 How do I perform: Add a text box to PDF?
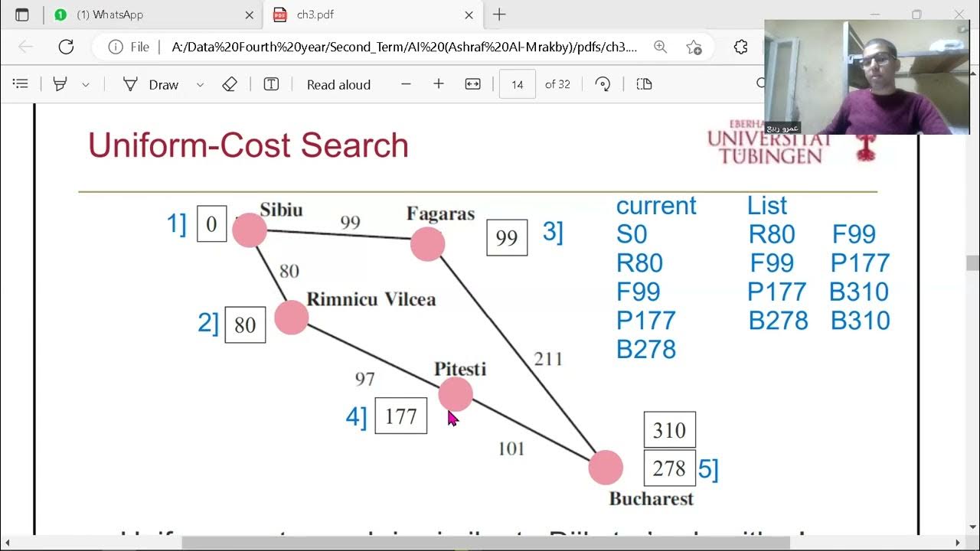click(x=271, y=84)
